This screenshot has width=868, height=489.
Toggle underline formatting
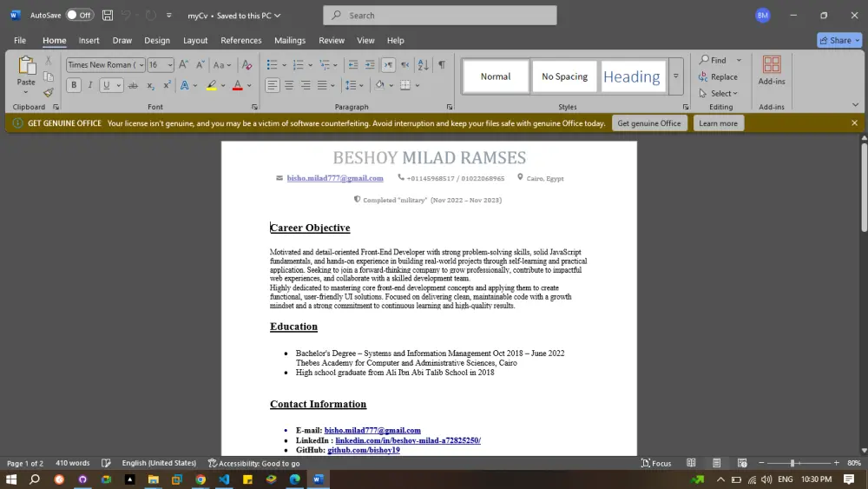(106, 85)
